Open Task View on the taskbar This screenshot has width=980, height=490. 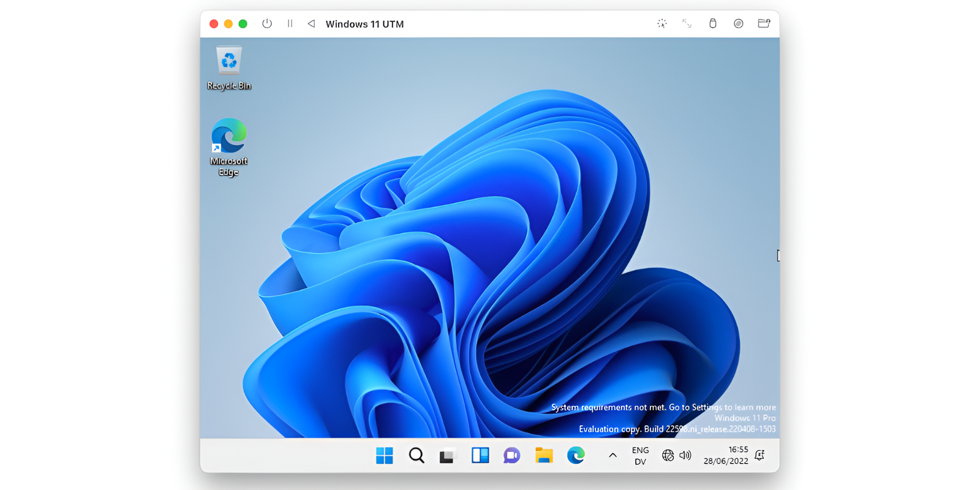point(448,456)
